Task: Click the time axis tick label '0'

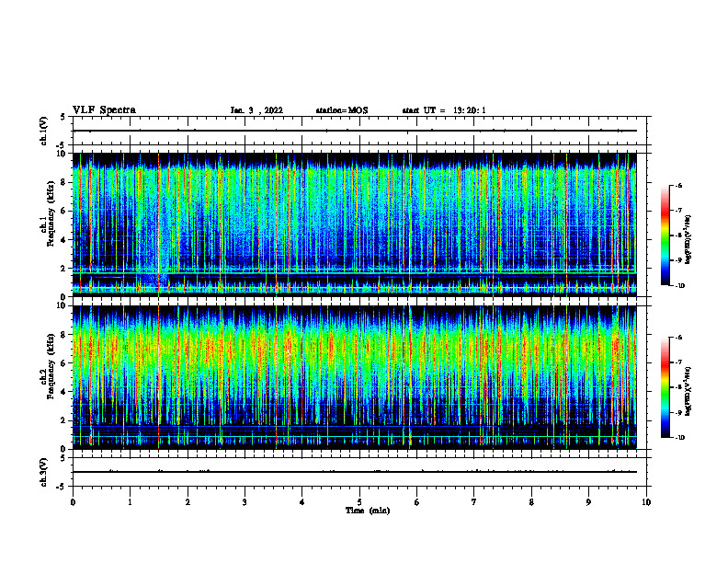Action: pos(73,502)
